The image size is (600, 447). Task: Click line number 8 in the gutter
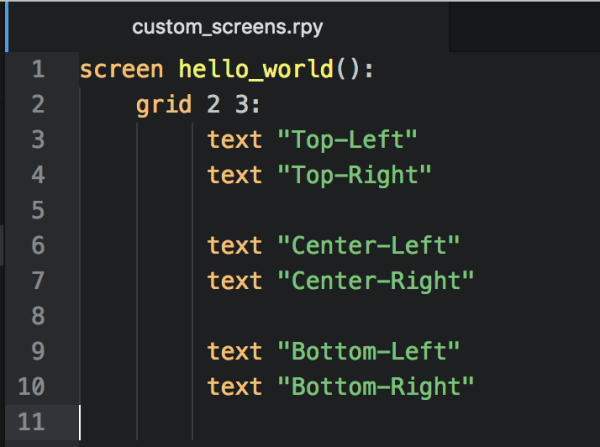pyautogui.click(x=38, y=316)
